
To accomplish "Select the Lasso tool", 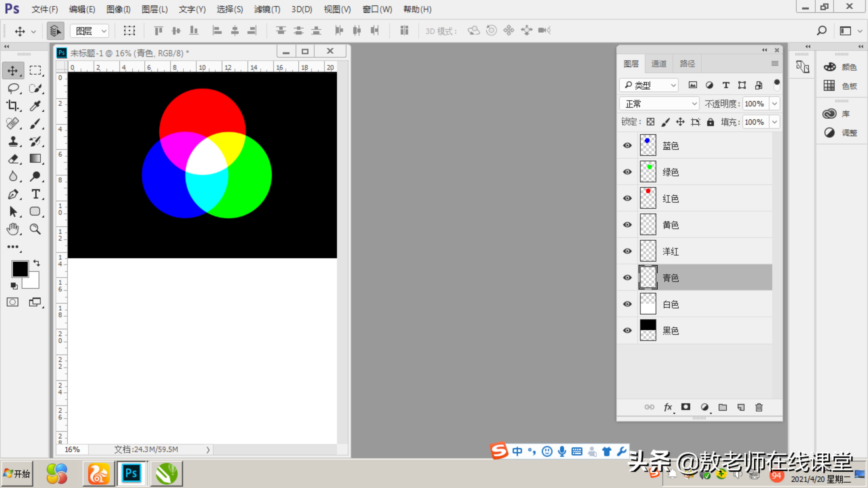I will pos(13,88).
